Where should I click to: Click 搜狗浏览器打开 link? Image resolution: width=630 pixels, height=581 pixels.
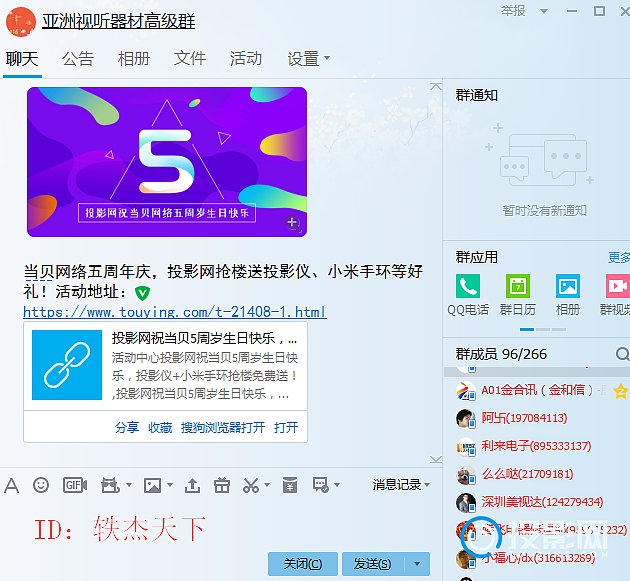(x=223, y=428)
